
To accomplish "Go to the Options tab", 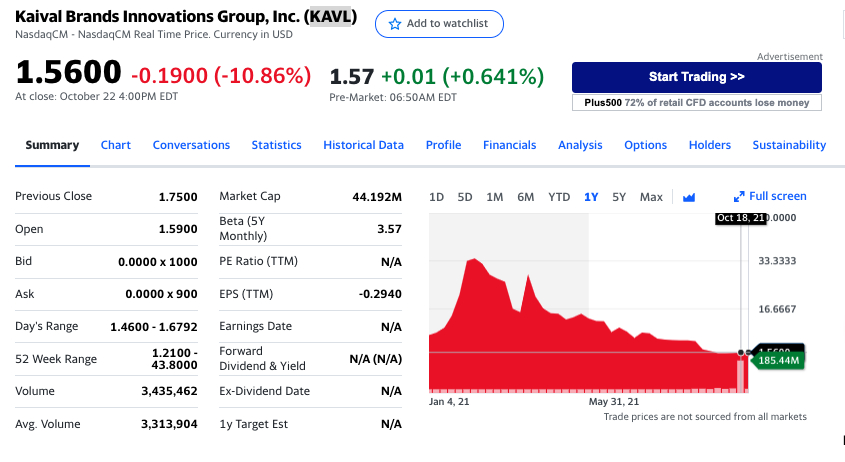I will (645, 145).
